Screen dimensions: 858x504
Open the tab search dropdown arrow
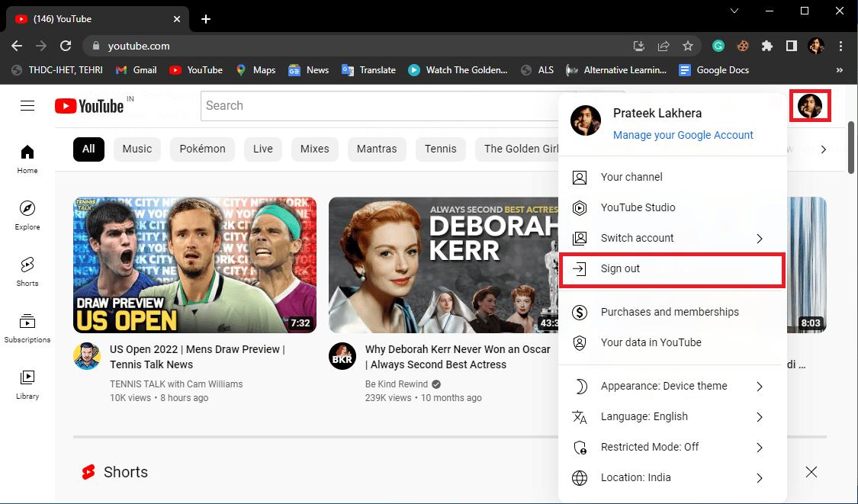click(x=734, y=11)
